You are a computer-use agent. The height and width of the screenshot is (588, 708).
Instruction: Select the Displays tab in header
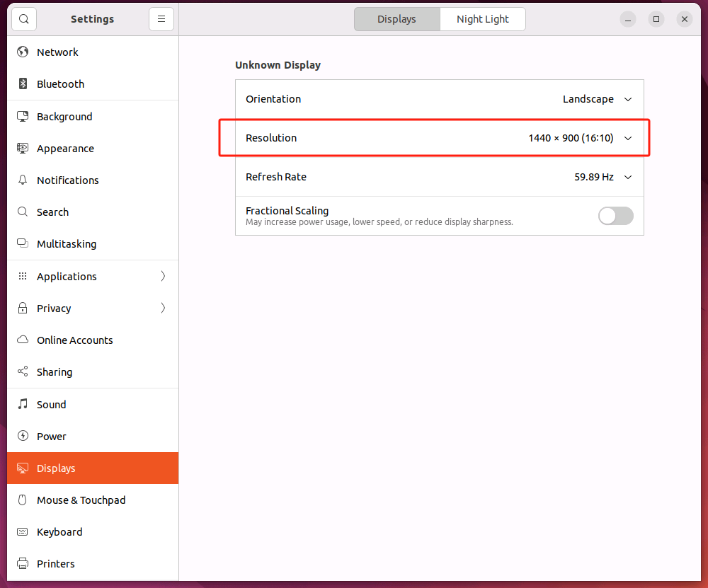[397, 19]
